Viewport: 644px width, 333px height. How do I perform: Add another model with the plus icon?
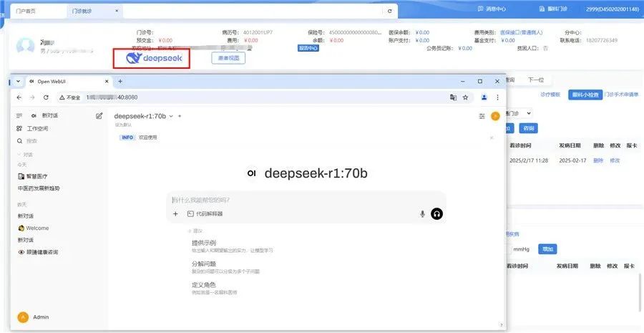point(180,116)
